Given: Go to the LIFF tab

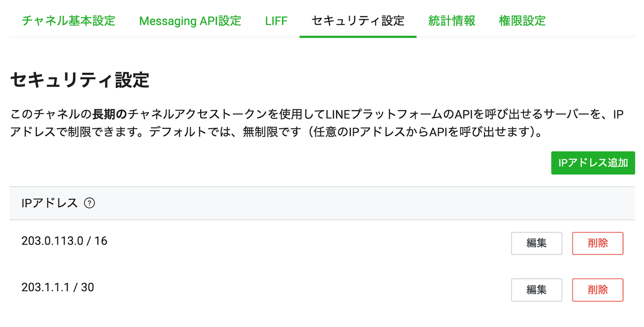Looking at the screenshot, I should [276, 21].
